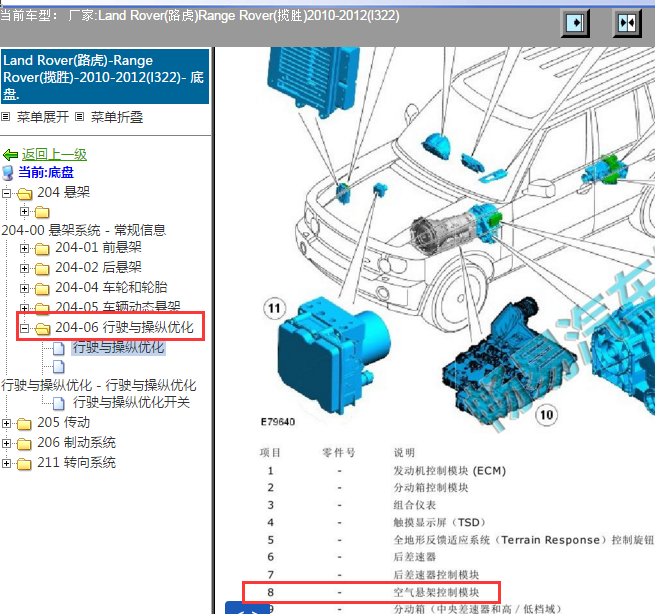The height and width of the screenshot is (614, 655).
Task: Expand the 206 制动系统 node
Action: [6, 443]
